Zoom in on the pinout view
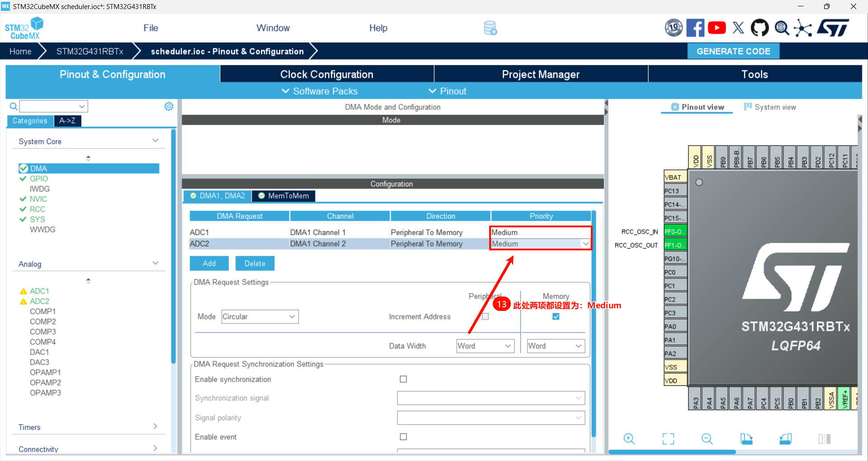Image resolution: width=868 pixels, height=461 pixels. [x=629, y=438]
